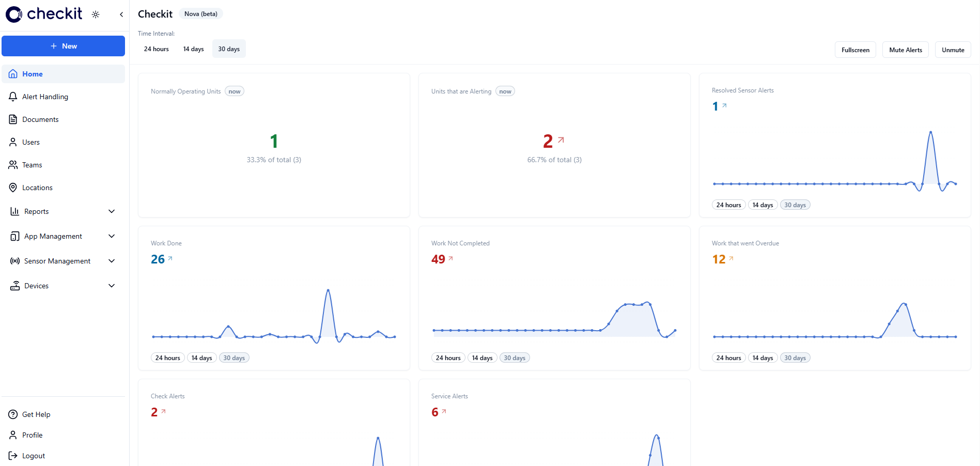Click the arrow next to Units Alerting count 2

coord(561,139)
